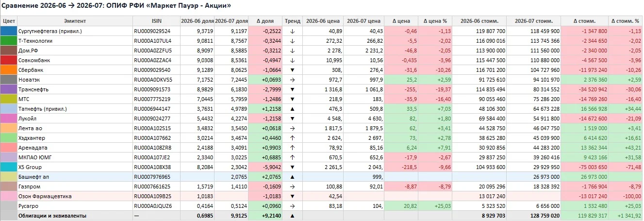This screenshot has height=221, width=644.
Task: Click the purple color swatch for Транснефть
Action: pos(9,89)
